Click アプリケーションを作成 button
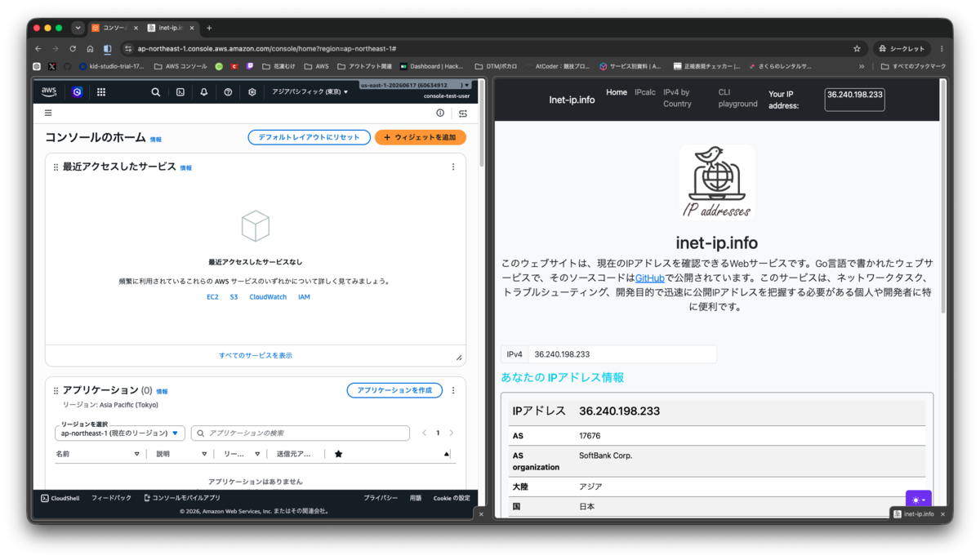Viewport: 980px width, 560px height. coord(394,390)
